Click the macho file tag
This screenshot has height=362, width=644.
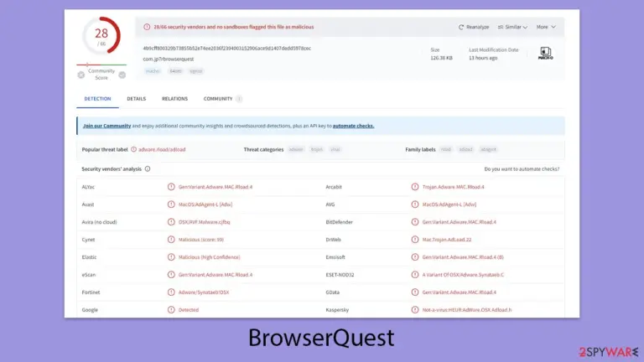coord(153,71)
